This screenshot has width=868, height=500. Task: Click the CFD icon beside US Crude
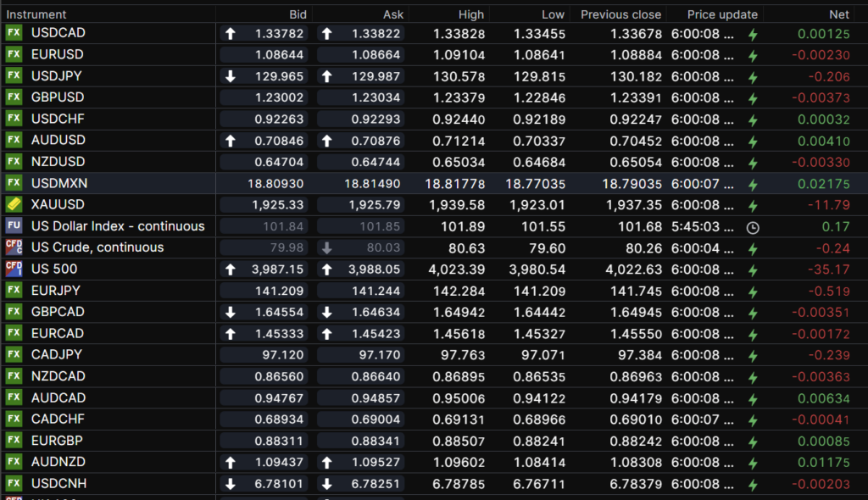[x=14, y=247]
